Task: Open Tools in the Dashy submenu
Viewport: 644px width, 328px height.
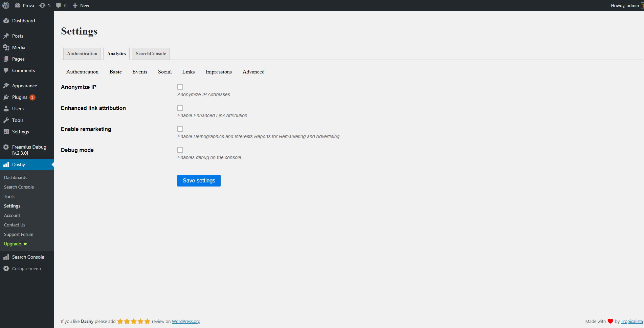Action: pos(9,196)
